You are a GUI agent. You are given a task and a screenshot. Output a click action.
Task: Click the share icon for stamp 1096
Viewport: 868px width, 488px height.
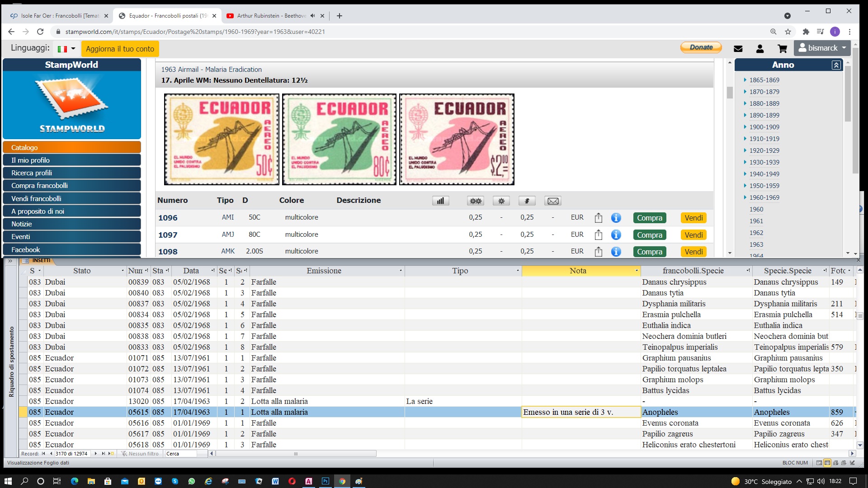[599, 218]
